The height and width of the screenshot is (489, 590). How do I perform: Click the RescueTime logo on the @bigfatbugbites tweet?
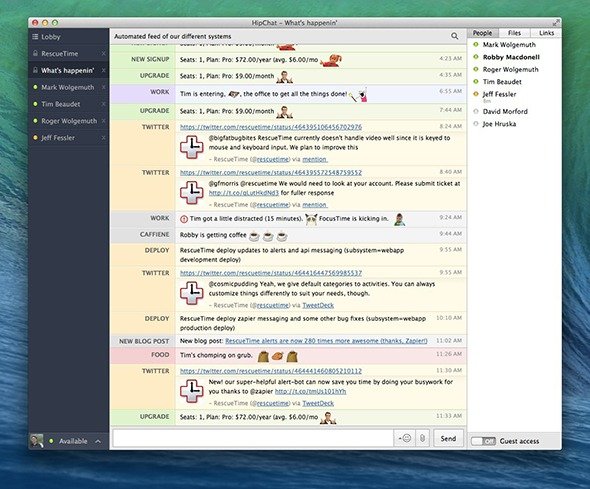click(192, 147)
